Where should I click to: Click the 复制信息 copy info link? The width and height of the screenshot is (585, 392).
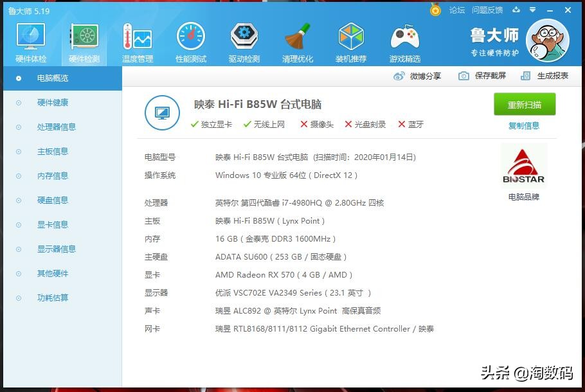[525, 125]
